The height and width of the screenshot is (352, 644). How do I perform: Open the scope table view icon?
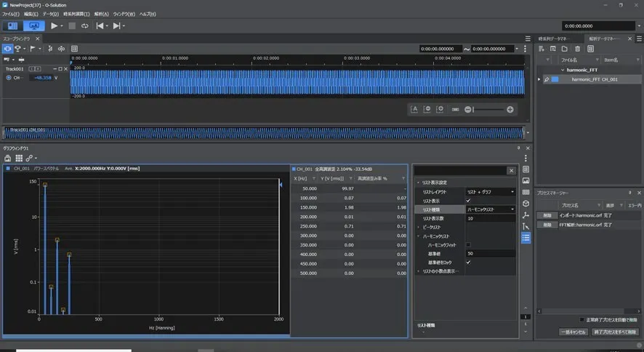74,49
